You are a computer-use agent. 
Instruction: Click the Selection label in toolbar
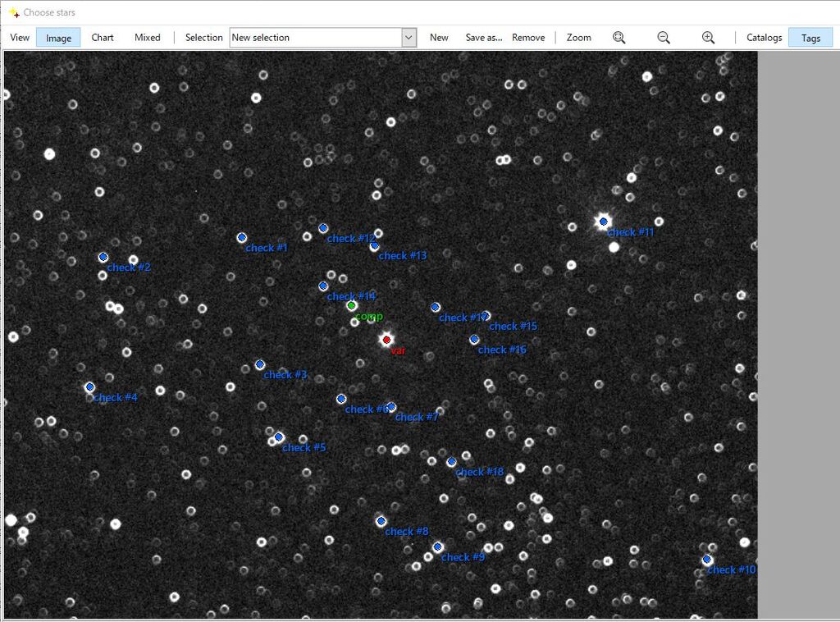coord(203,38)
